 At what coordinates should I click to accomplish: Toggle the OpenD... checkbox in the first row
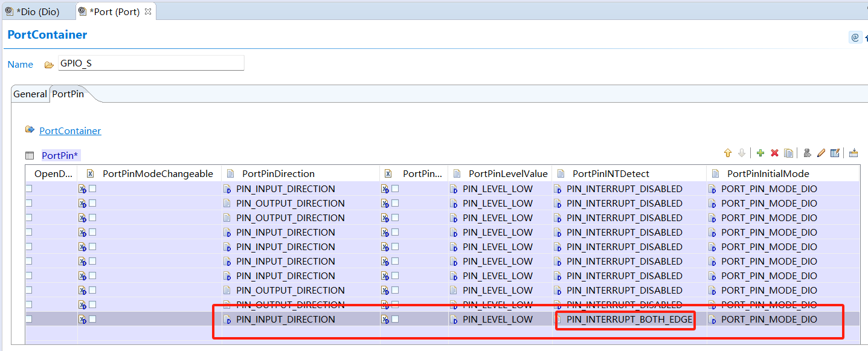tap(28, 188)
